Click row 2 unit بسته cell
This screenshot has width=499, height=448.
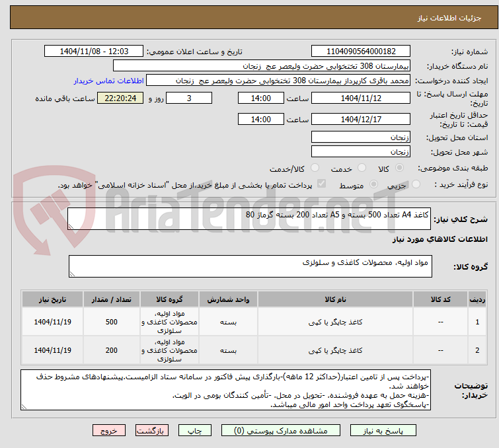click(228, 350)
